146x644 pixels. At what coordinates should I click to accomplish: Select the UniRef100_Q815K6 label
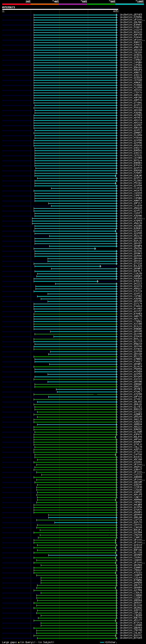(131, 565)
